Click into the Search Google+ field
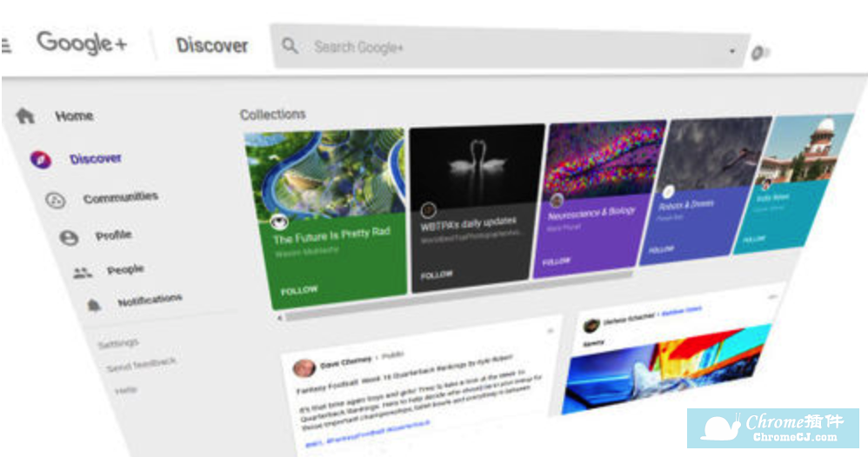The width and height of the screenshot is (868, 457). click(510, 48)
